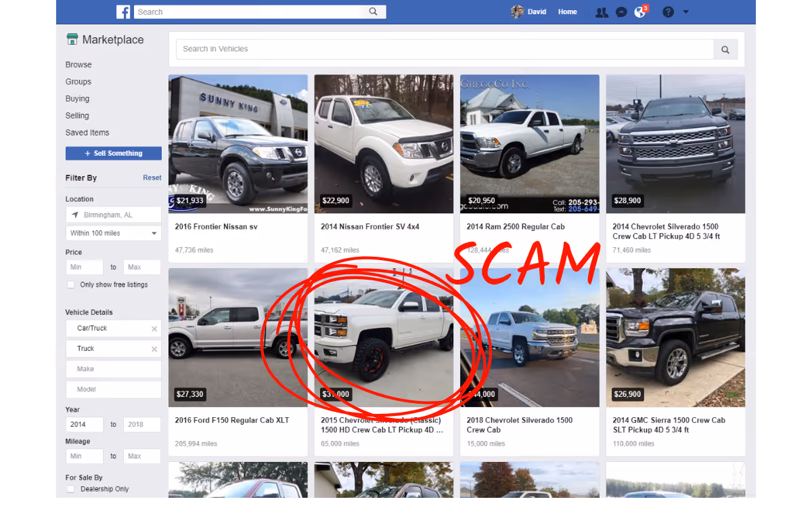This screenshot has width=812, height=508.
Task: Click the Marketplace storefront icon
Action: pos(72,39)
